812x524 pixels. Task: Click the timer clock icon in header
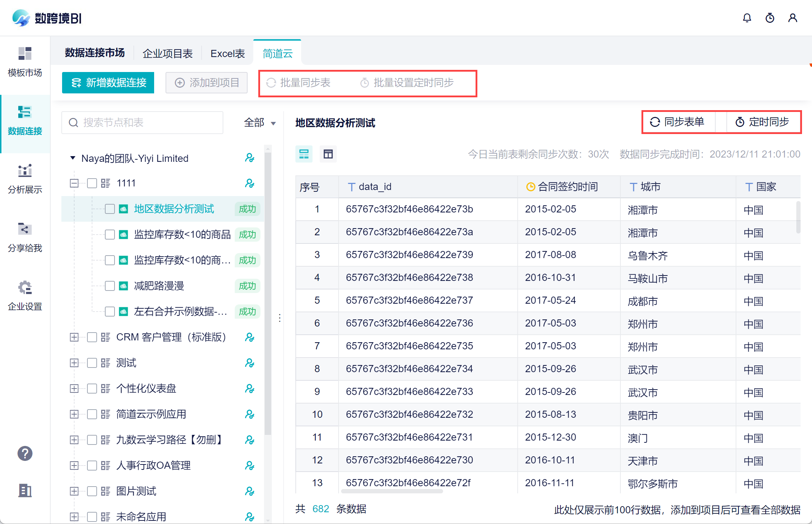tap(770, 18)
